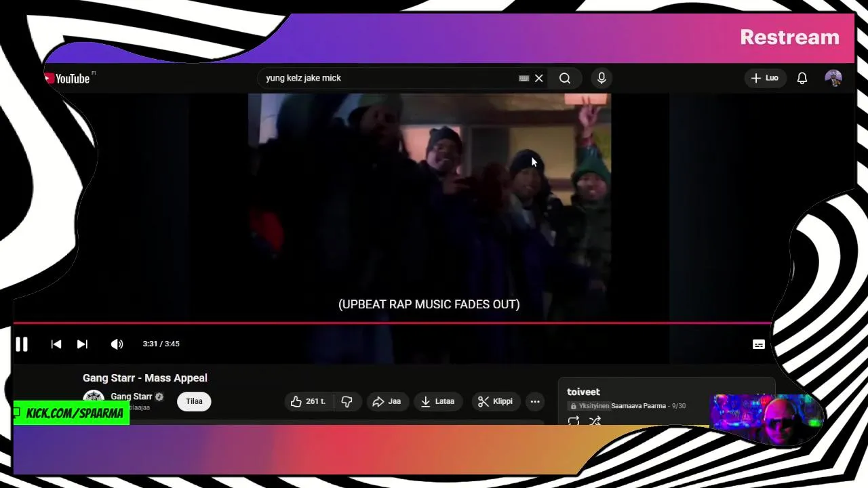The image size is (868, 488).
Task: Click the red video progress bar
Action: point(392,323)
